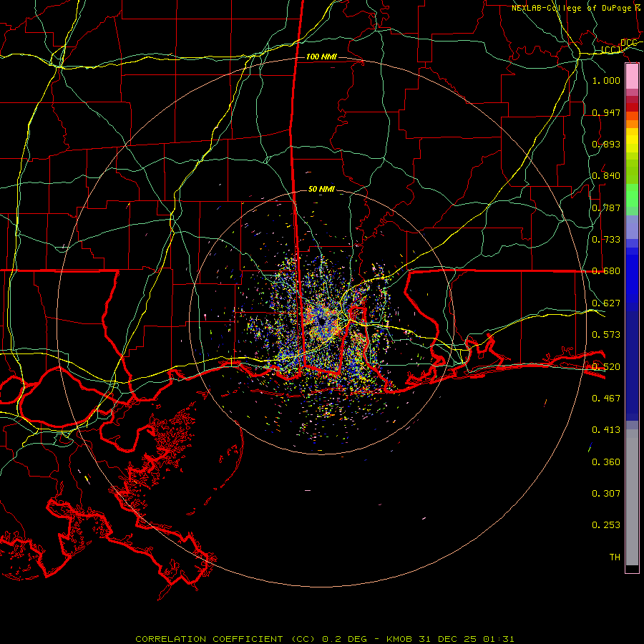Image resolution: width=644 pixels, height=644 pixels.
Task: Select the 1.000 value on the color scale
Action: tap(606, 80)
